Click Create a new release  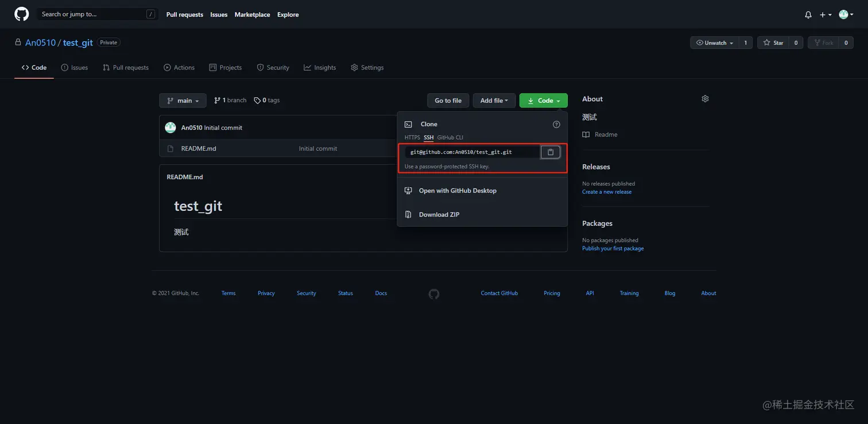(607, 192)
